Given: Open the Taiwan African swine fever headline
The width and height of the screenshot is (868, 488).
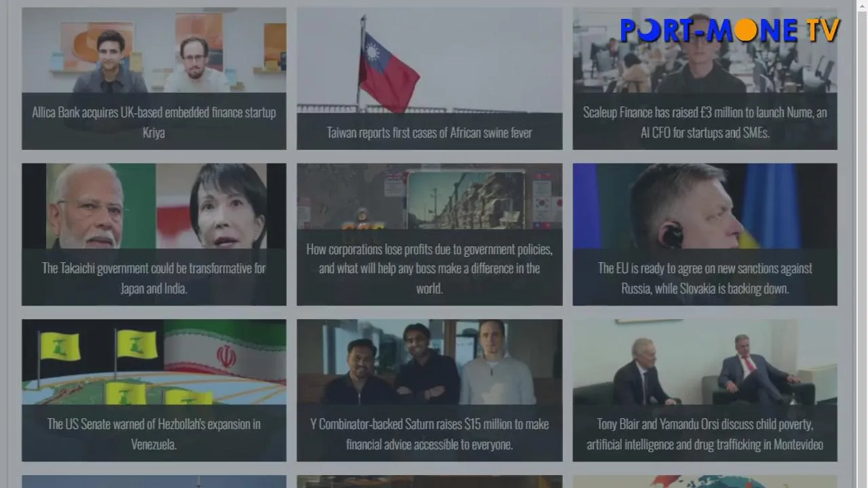Looking at the screenshot, I should 429,132.
